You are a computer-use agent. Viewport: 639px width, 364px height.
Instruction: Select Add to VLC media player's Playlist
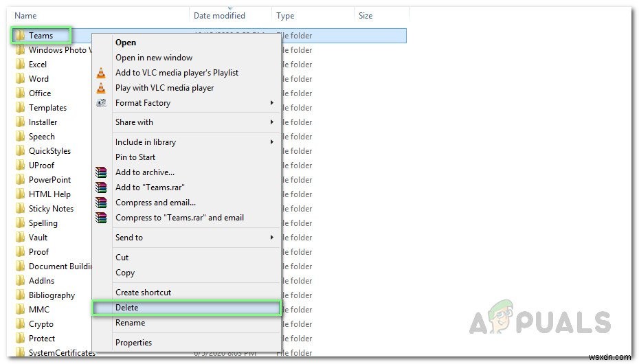click(x=177, y=73)
